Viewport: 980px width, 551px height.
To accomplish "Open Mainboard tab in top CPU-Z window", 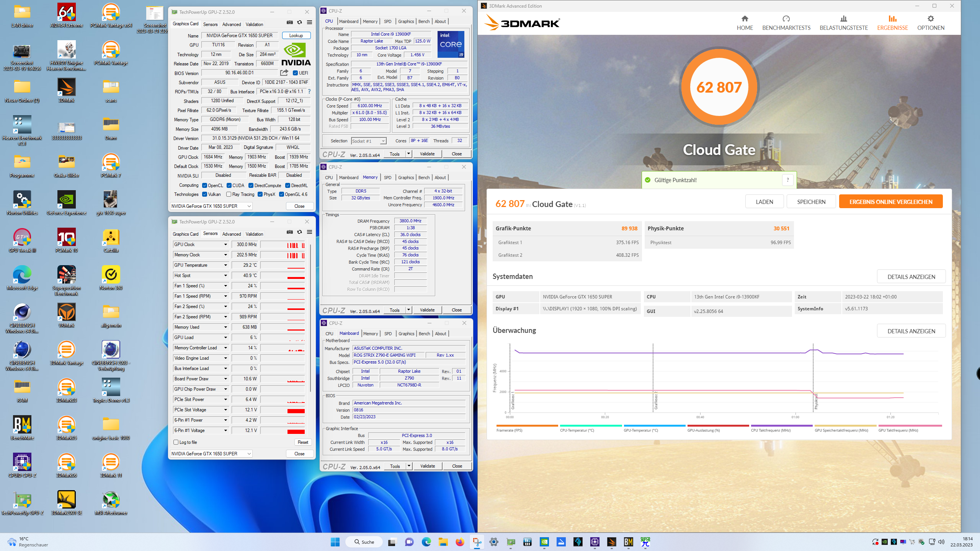I will (349, 21).
